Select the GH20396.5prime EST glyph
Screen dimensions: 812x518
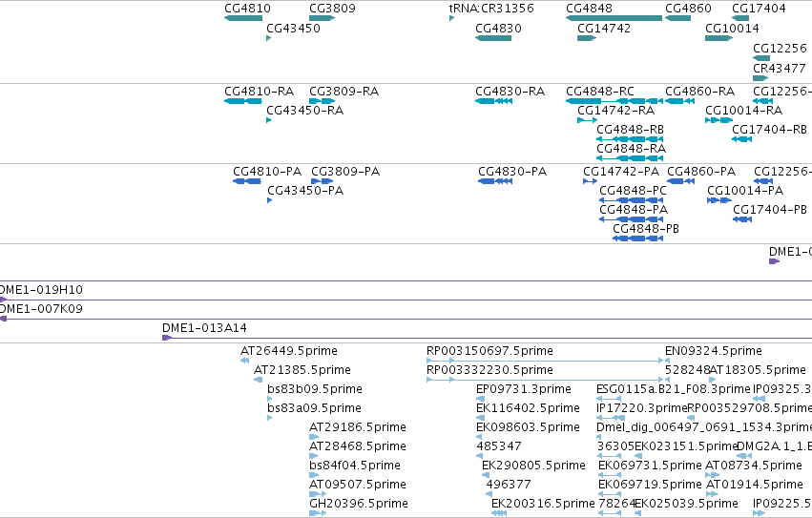(318, 513)
